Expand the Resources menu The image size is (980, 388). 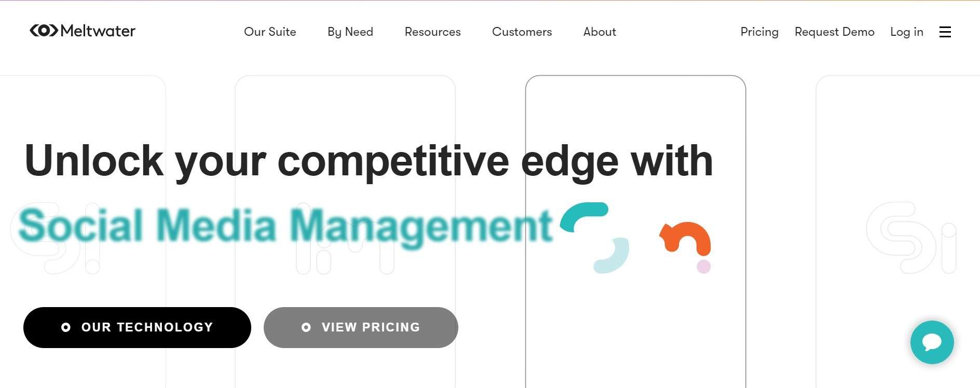point(432,32)
